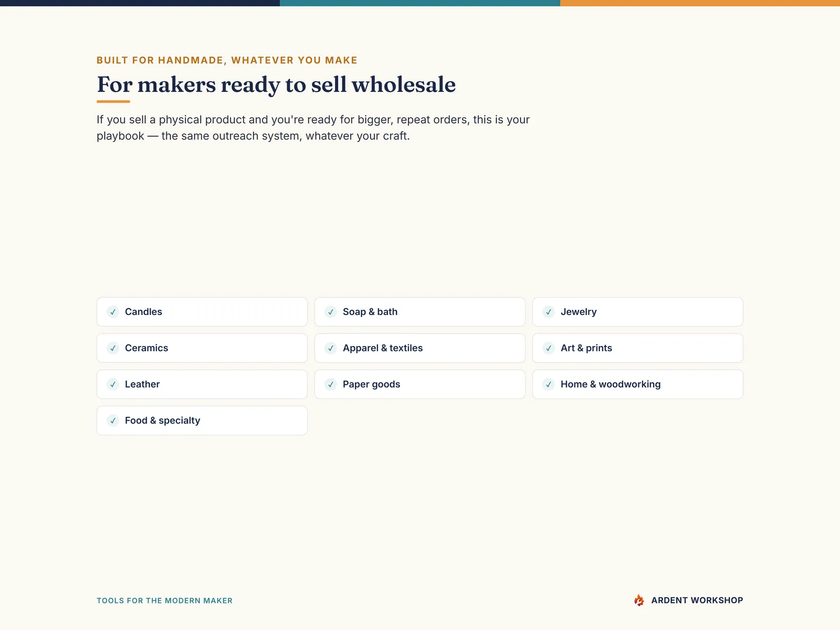Select the "Art & prints" label text
840x630 pixels.
click(x=586, y=348)
